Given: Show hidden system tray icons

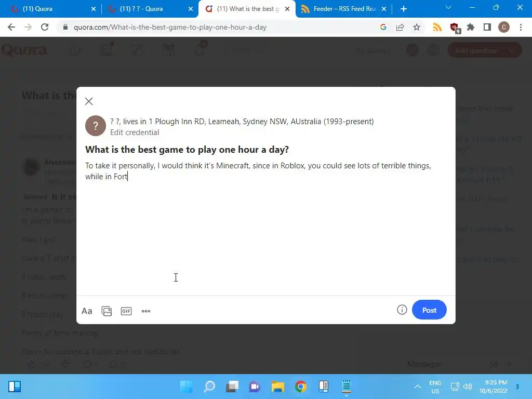Looking at the screenshot, I should [418, 387].
